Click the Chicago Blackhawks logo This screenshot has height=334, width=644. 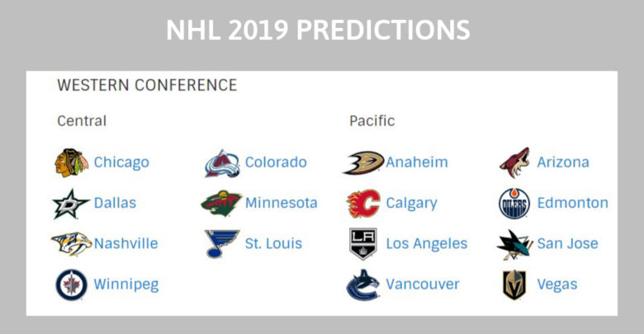(72, 163)
